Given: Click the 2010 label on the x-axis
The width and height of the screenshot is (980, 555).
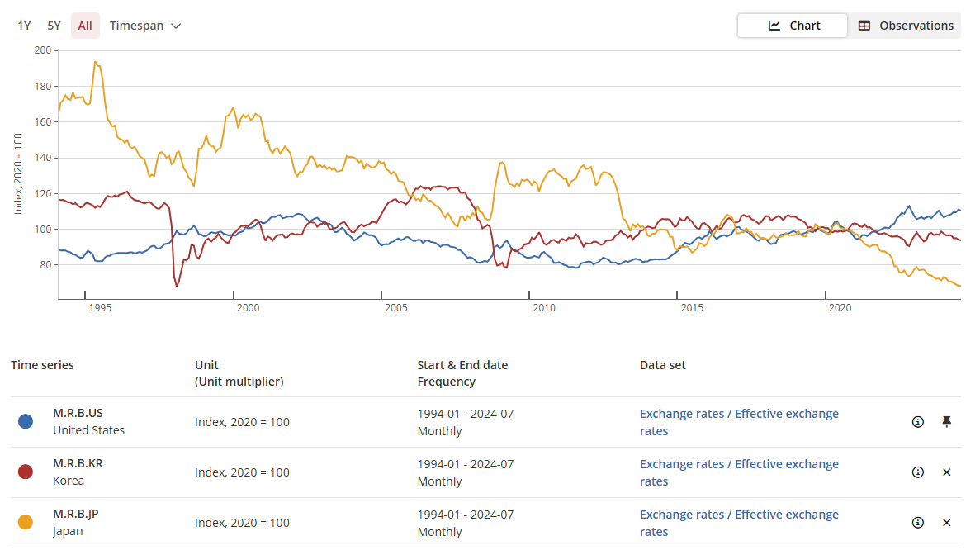Looking at the screenshot, I should (544, 308).
